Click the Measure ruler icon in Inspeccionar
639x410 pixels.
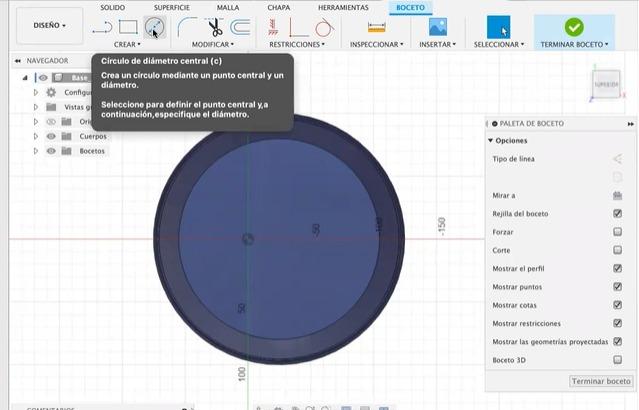click(x=376, y=27)
